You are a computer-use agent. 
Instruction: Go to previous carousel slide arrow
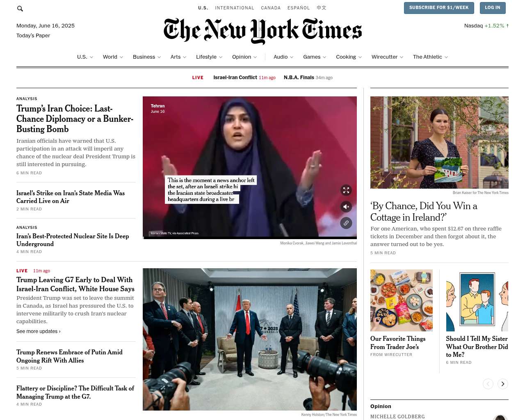(488, 384)
